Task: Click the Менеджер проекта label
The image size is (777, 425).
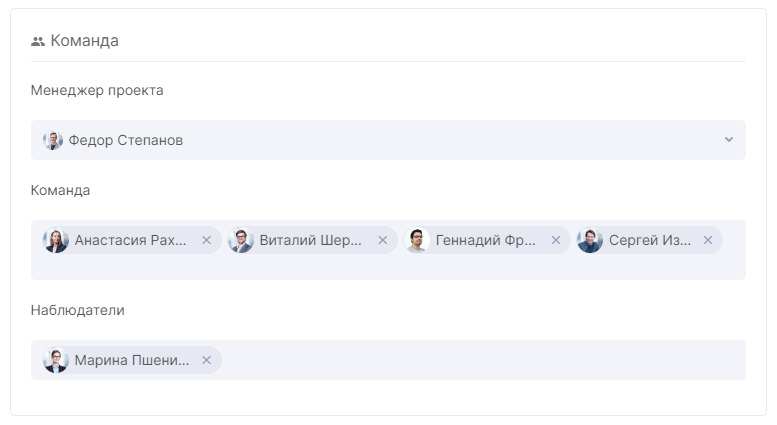Action: coord(97,91)
